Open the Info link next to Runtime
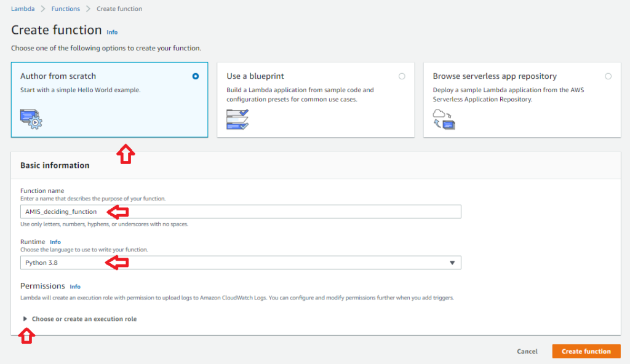The image size is (630, 364). coord(55,242)
